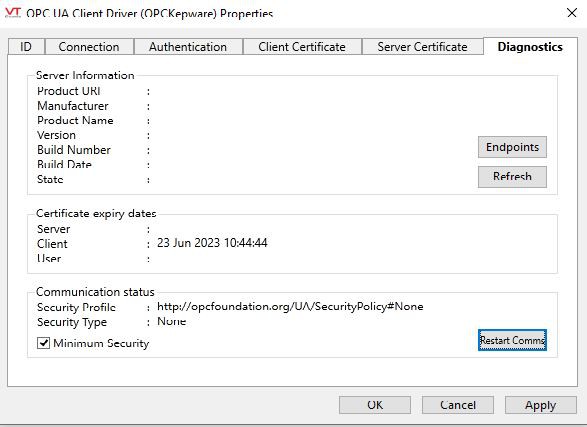Click the Product URI label
This screenshot has width=587, height=427.
69,91
